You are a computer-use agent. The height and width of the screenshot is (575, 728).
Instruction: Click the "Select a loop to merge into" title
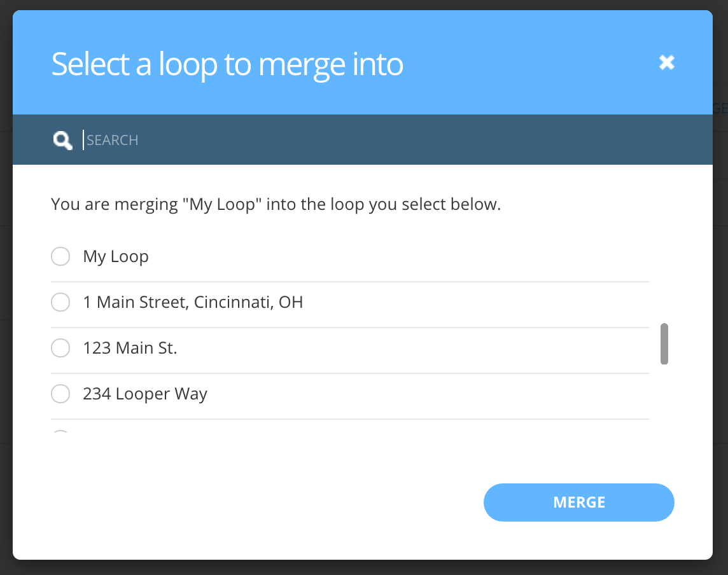227,64
